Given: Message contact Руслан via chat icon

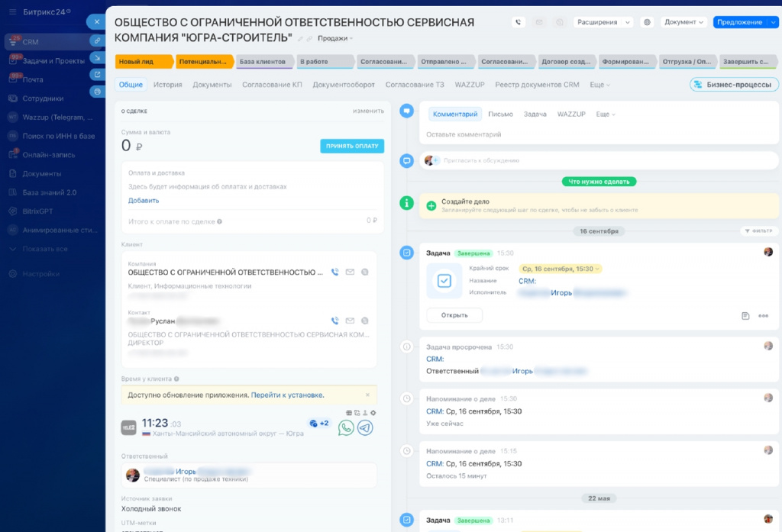Looking at the screenshot, I should pyautogui.click(x=365, y=321).
